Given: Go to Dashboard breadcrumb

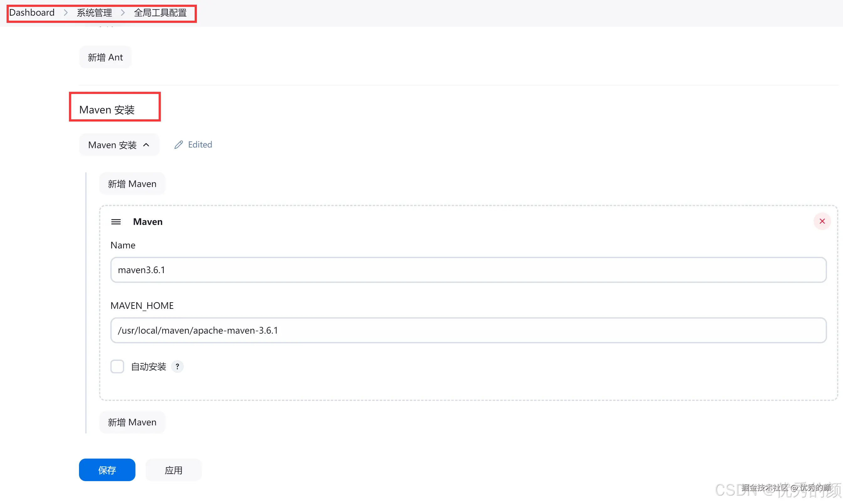Looking at the screenshot, I should [32, 13].
